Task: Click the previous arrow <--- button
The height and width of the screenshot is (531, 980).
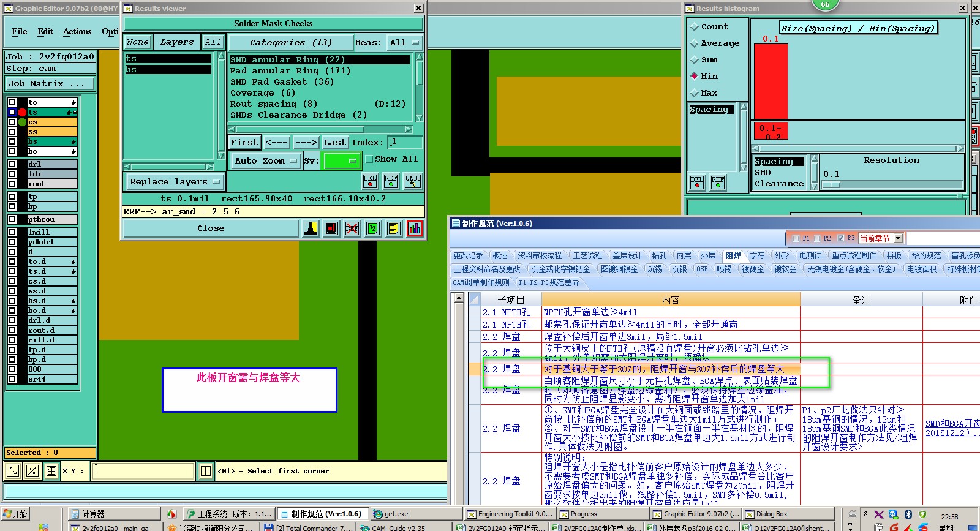Action: tap(277, 142)
